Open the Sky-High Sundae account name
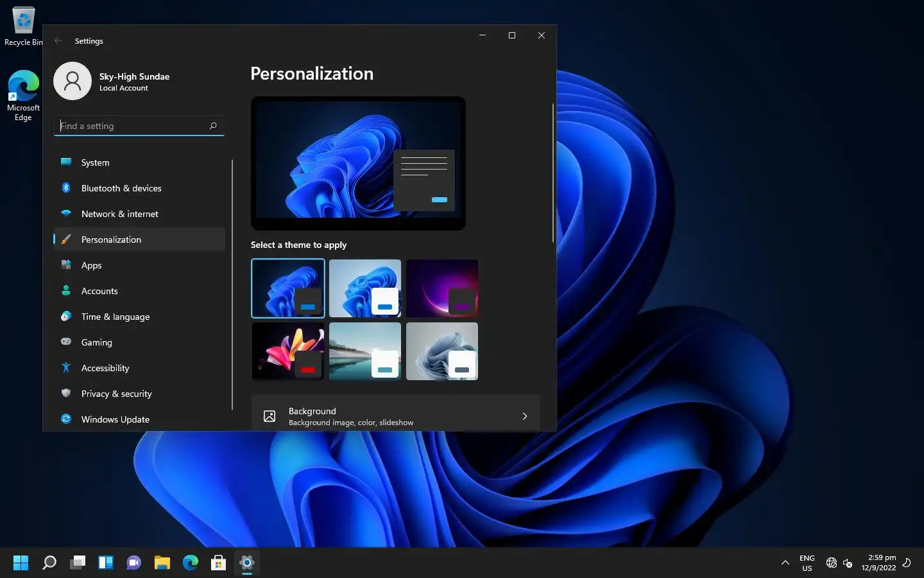 pos(134,76)
